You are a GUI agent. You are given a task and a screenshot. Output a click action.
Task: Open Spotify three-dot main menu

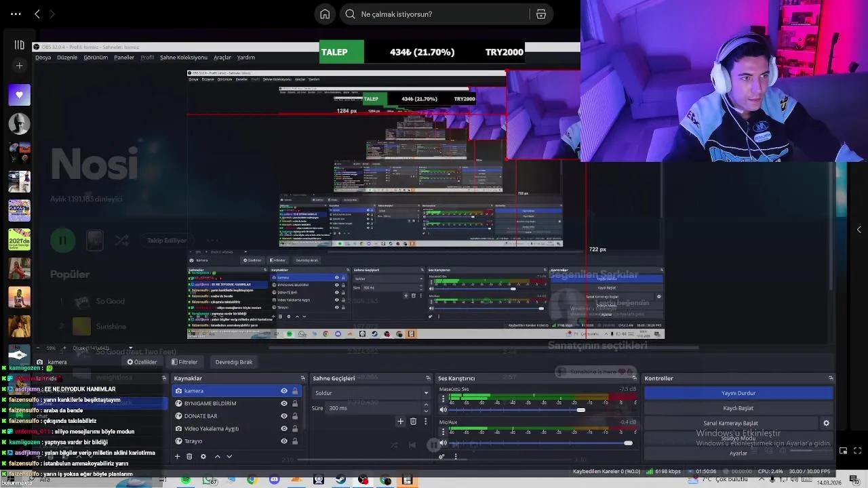tap(16, 14)
